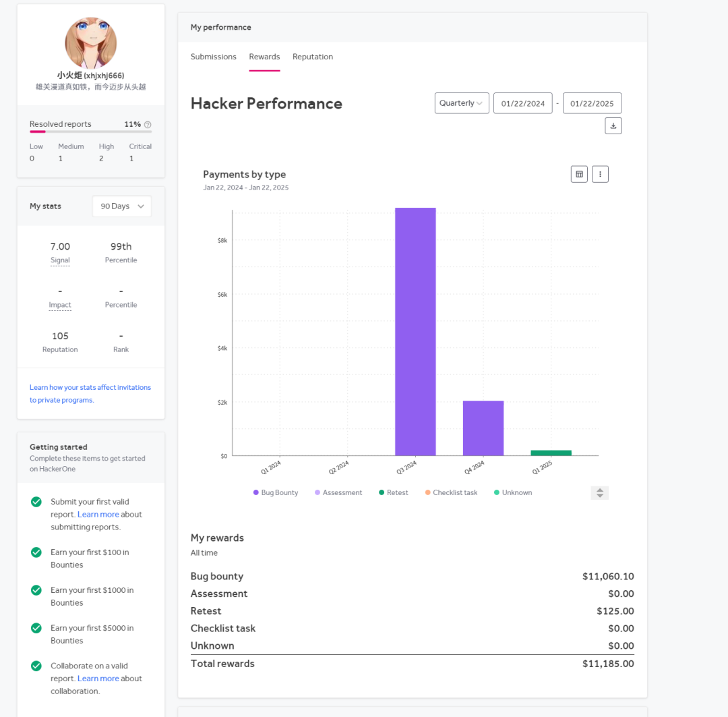This screenshot has width=728, height=717.
Task: Toggle Bug Bounty series in chart legend
Action: 276,493
